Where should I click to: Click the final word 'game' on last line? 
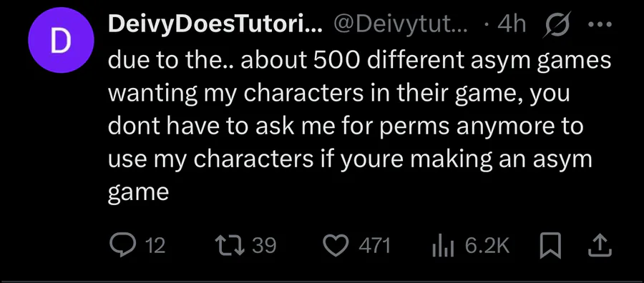click(x=138, y=192)
